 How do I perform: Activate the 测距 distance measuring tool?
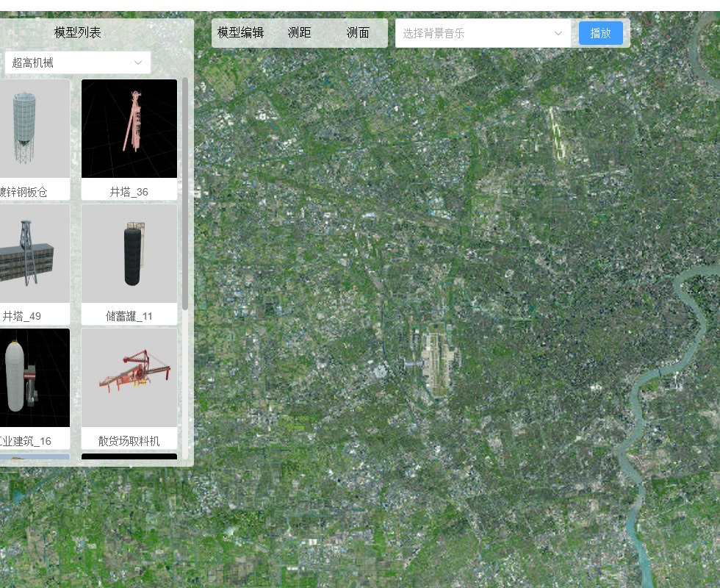pos(299,32)
